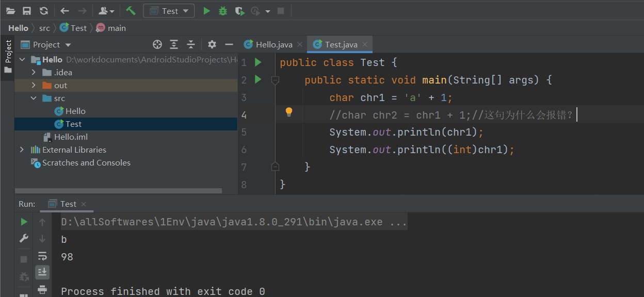The width and height of the screenshot is (644, 297).
Task: Click the output value 98 in console
Action: (x=67, y=257)
